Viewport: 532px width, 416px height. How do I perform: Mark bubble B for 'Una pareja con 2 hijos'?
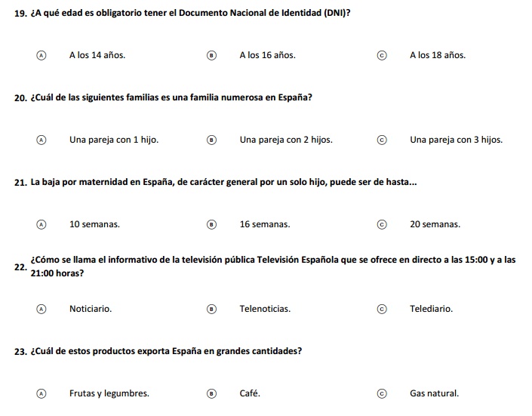pos(211,140)
